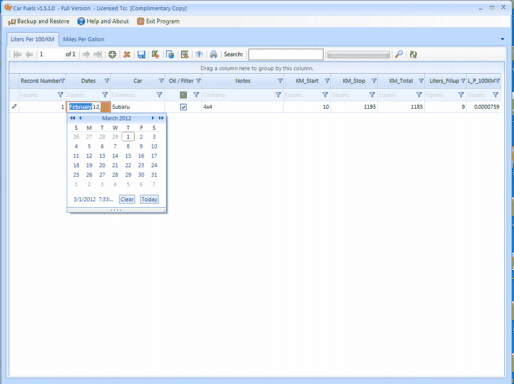Click the Subaru cell in the Car column

(x=138, y=107)
